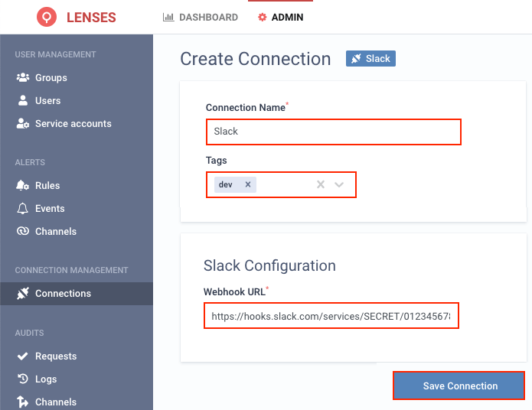The image size is (532, 410).
Task: Click CONNECTION MANAGEMENT section header
Action: tap(72, 270)
